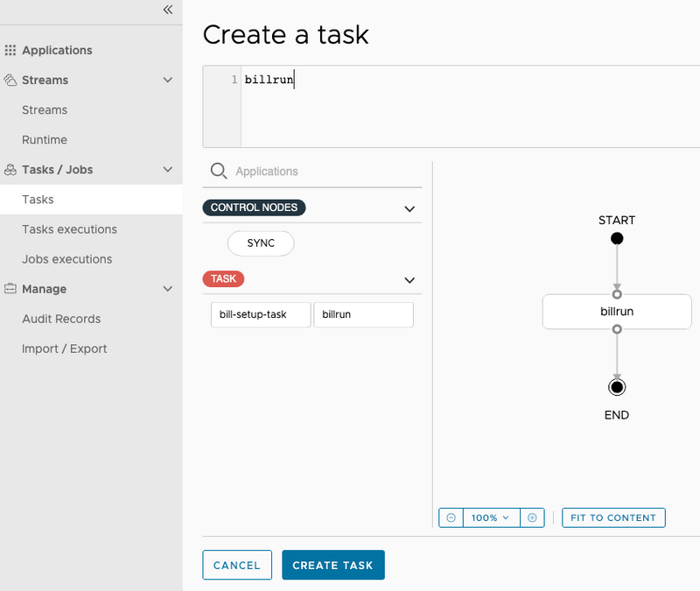Image resolution: width=700 pixels, height=591 pixels.
Task: Expand the CONTROL NODES palette section
Action: coord(409,208)
